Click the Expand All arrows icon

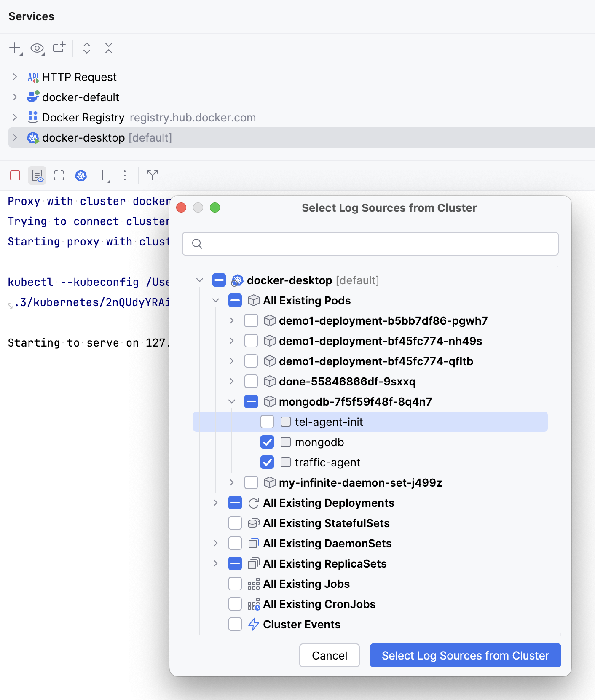(87, 48)
